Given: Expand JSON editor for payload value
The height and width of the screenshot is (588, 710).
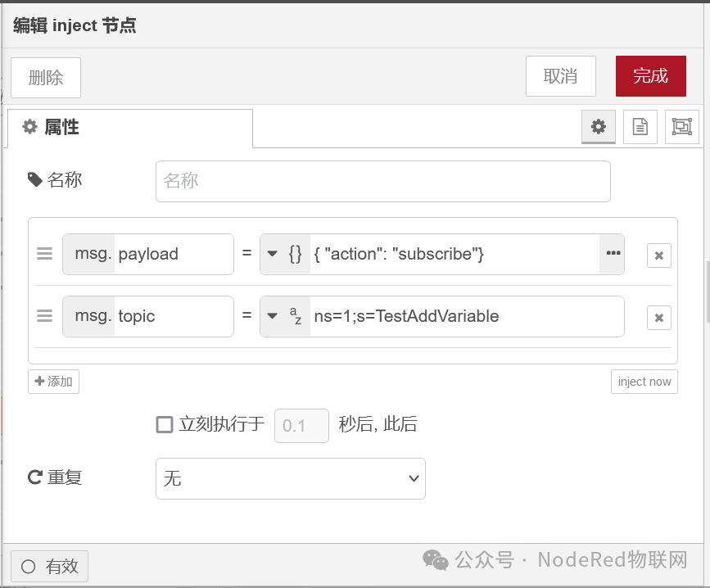Looking at the screenshot, I should (x=613, y=254).
